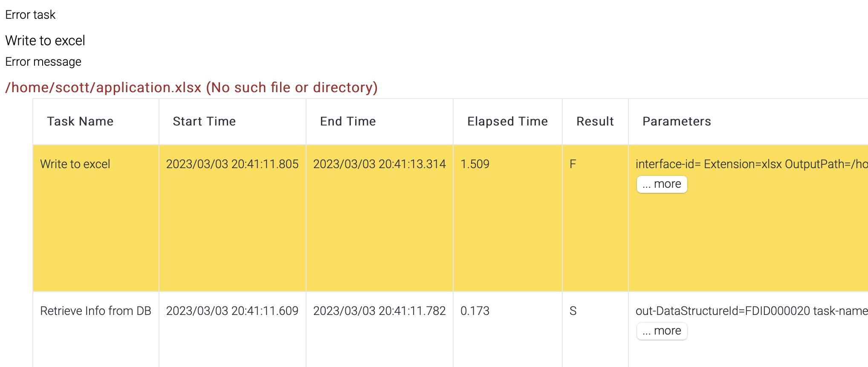
Task: Select the Result column header
Action: point(595,122)
